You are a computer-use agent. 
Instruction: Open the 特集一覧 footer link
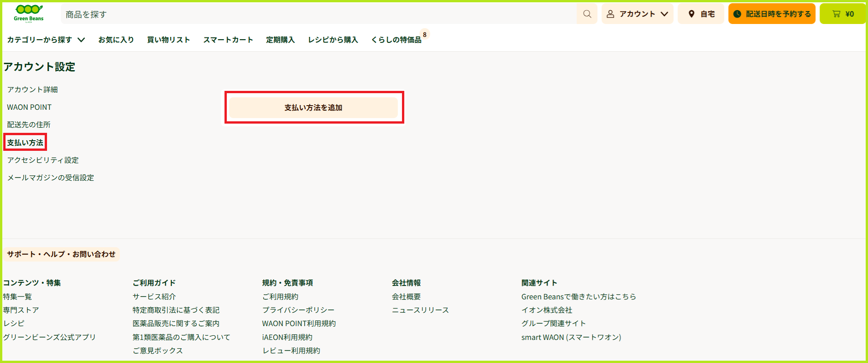tap(18, 297)
